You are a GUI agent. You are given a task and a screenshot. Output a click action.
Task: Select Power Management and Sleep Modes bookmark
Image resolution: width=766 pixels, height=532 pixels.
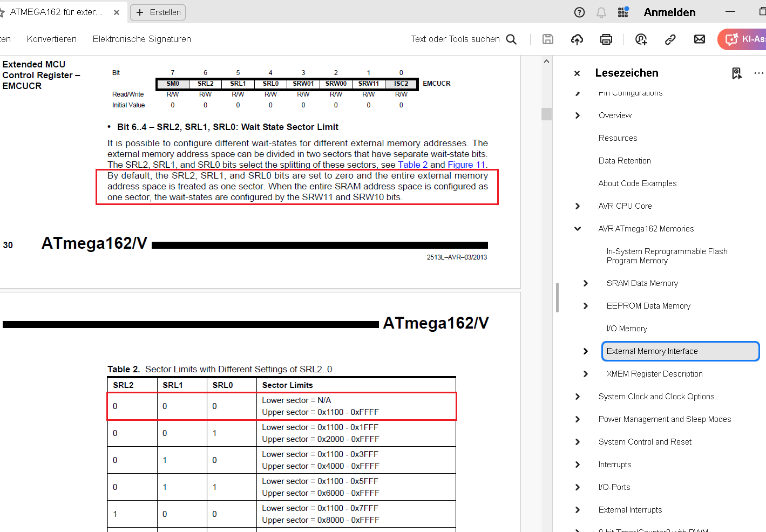(x=665, y=419)
